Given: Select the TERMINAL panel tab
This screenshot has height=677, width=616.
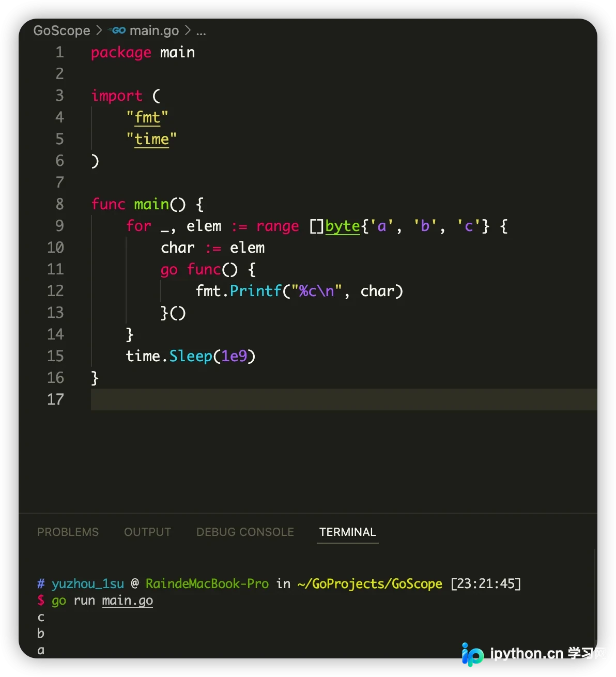Looking at the screenshot, I should pos(348,532).
